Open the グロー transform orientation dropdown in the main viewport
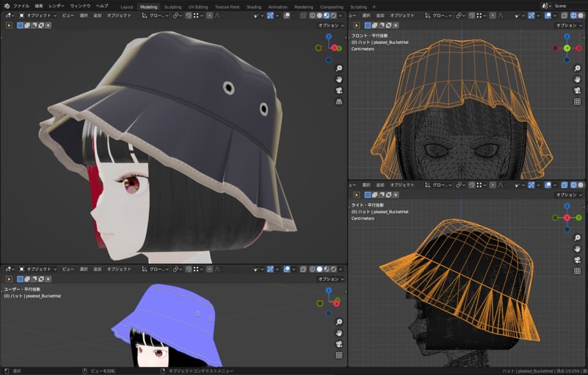 pyautogui.click(x=157, y=16)
